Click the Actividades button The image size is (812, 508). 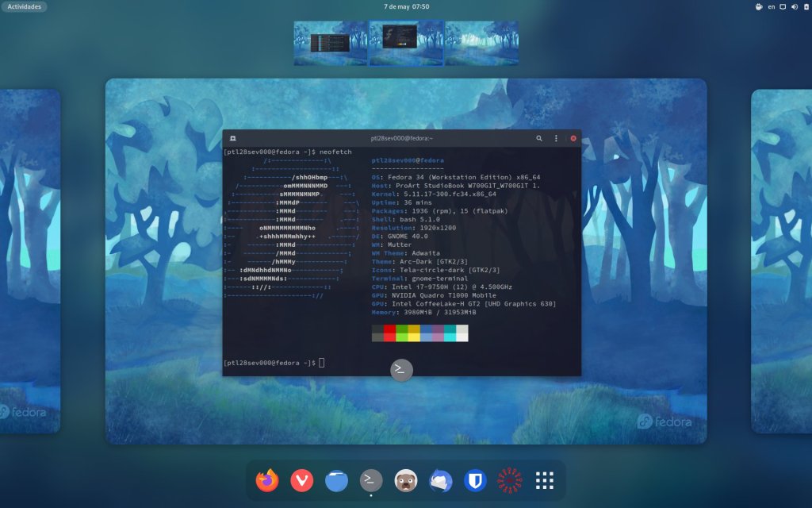click(24, 6)
